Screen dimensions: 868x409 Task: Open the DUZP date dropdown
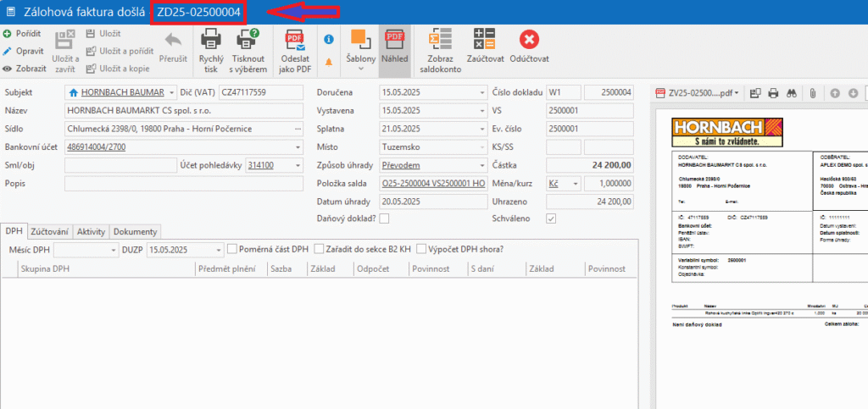220,250
